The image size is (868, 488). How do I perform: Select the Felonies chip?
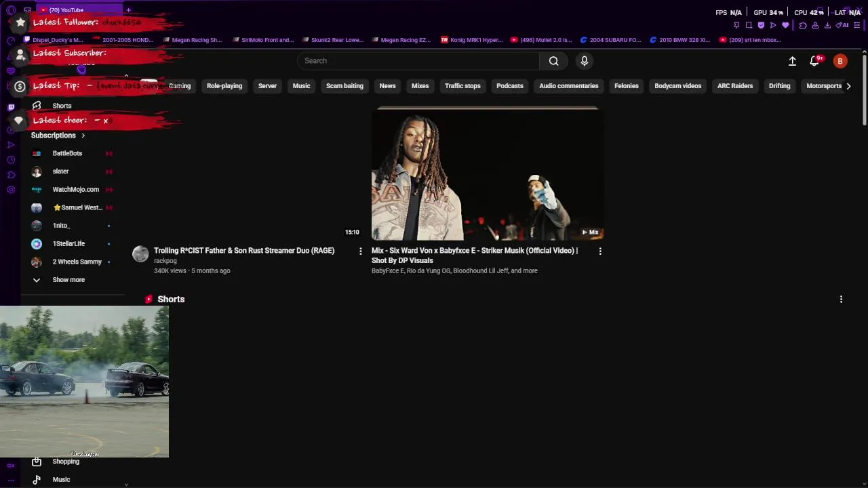tap(627, 86)
